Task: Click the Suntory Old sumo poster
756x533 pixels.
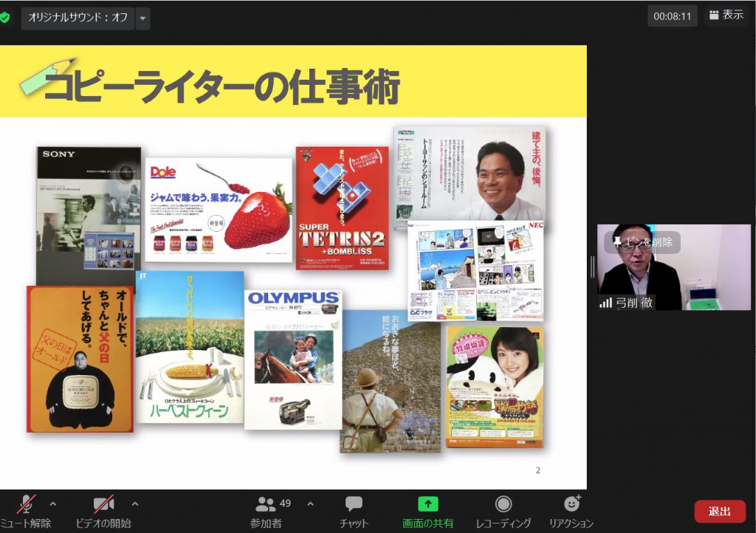Action: pos(80,359)
